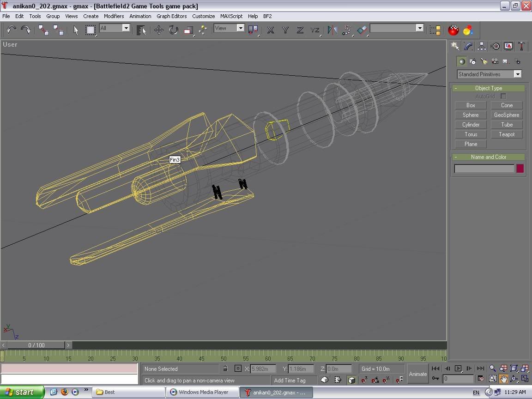Select the Space Warps category icon
Viewport: 532px width, 399px height.
point(517,61)
